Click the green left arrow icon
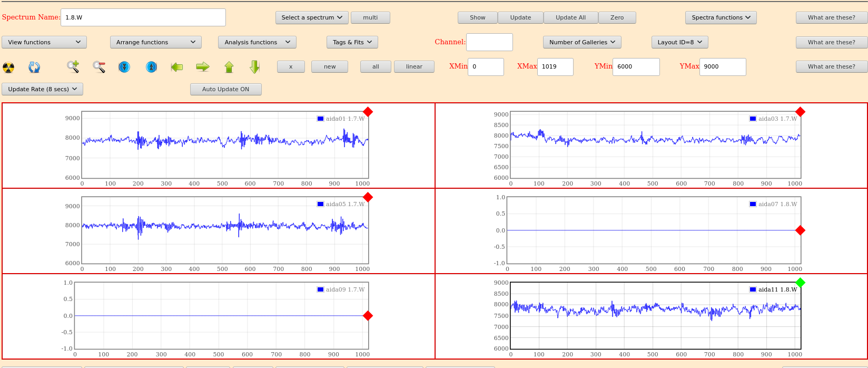Screen dimensions: 868x368 (177, 67)
